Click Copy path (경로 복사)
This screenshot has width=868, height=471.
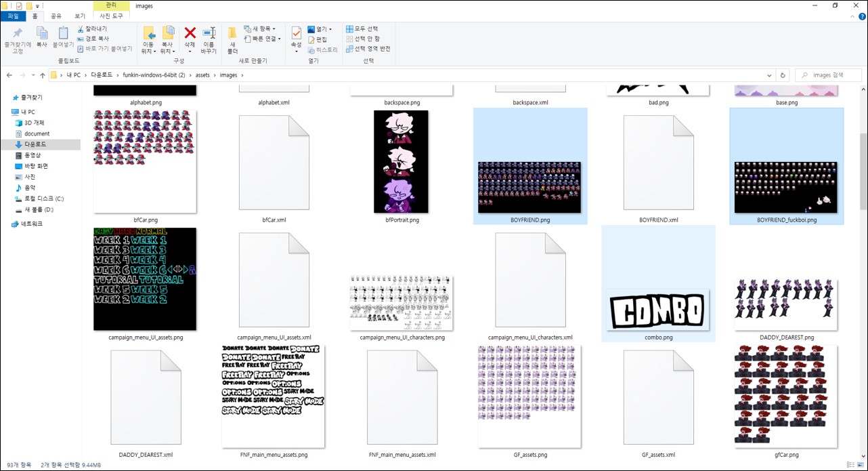tap(93, 39)
